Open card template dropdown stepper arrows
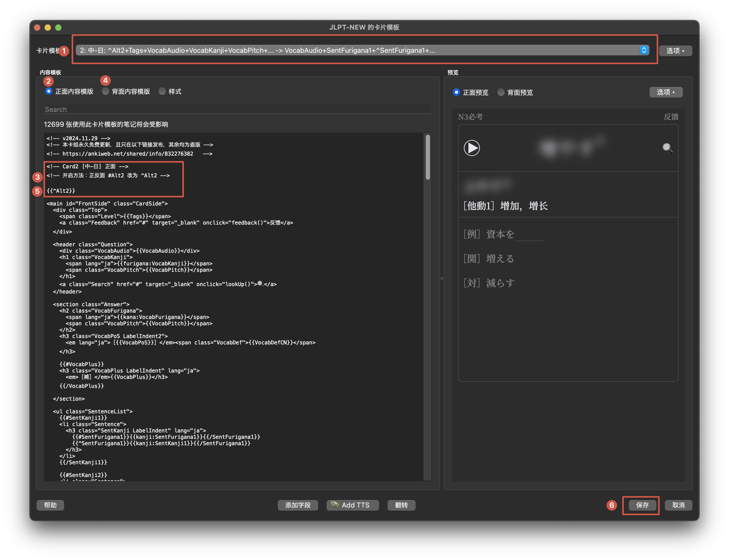The height and width of the screenshot is (560, 729). (x=644, y=50)
